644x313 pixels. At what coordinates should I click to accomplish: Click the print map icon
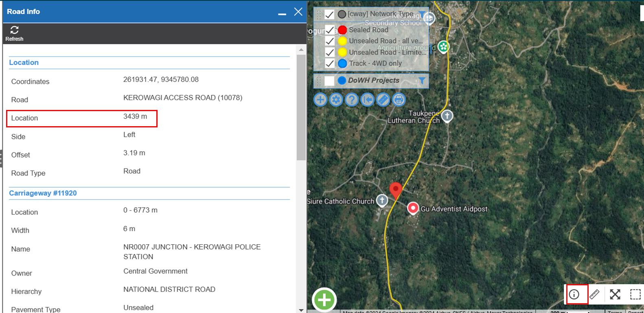point(399,99)
